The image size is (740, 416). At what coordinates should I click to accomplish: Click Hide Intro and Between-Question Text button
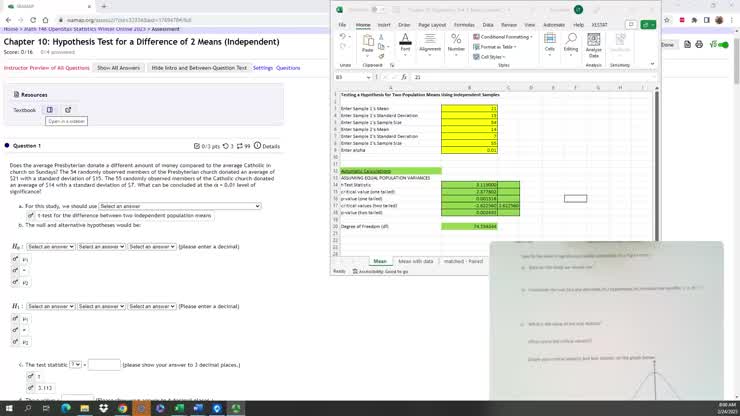199,68
